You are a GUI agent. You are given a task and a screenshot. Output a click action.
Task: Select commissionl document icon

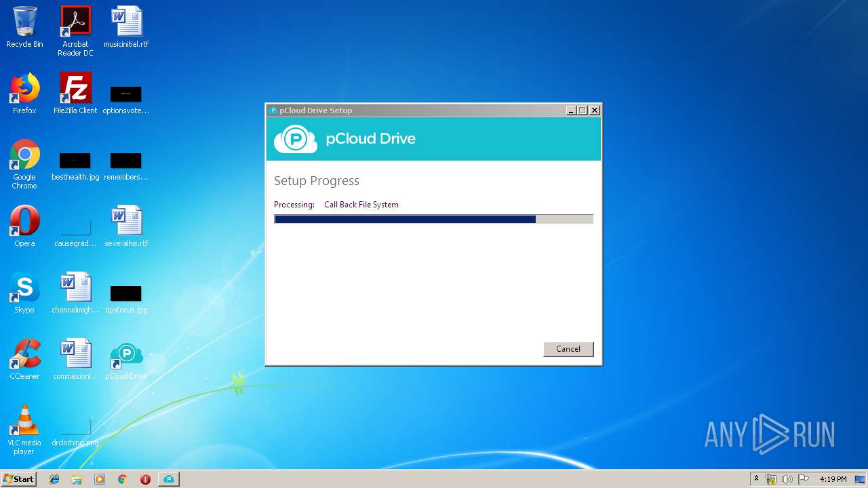click(x=75, y=359)
